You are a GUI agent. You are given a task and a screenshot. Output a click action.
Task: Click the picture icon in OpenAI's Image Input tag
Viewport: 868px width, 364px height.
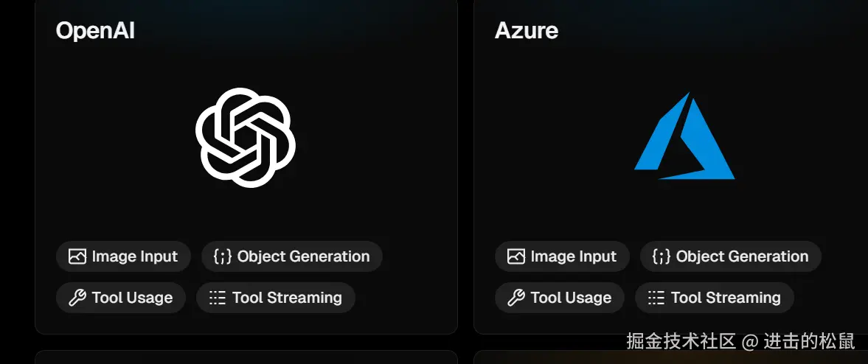77,256
